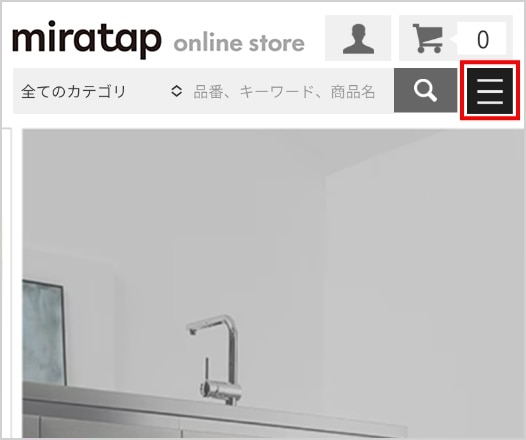Open the user account icon
This screenshot has height=440, width=526.
pos(358,38)
